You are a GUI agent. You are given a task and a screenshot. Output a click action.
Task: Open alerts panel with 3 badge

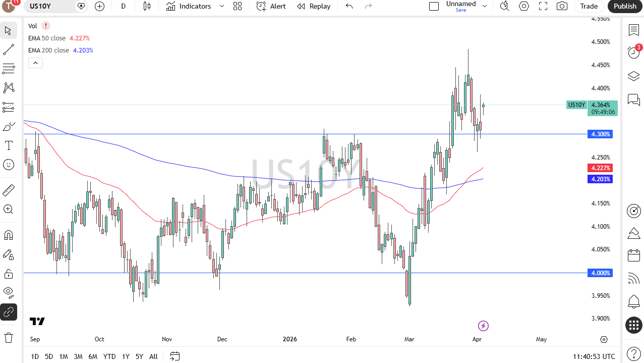(x=634, y=52)
